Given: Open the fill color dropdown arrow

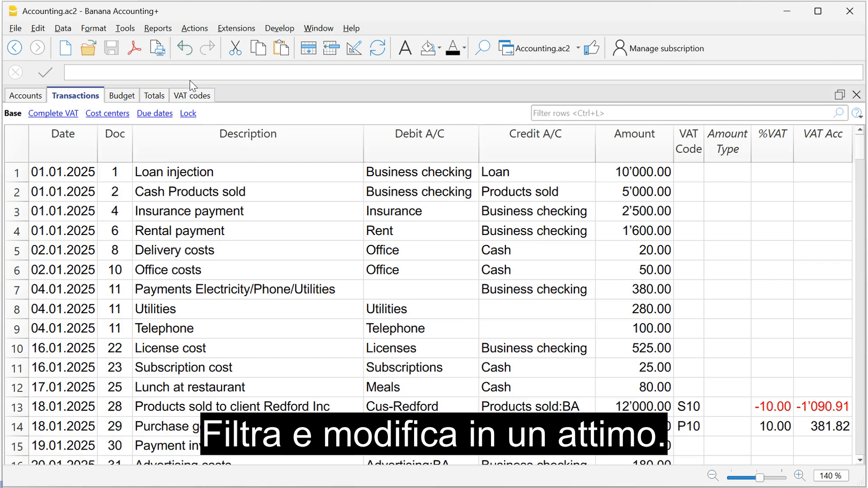Looking at the screenshot, I should point(439,48).
